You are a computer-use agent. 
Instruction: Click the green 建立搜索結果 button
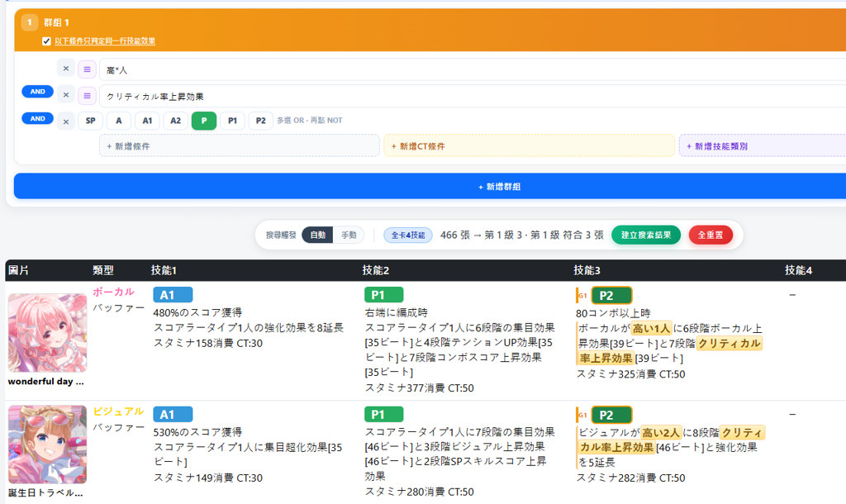[646, 235]
